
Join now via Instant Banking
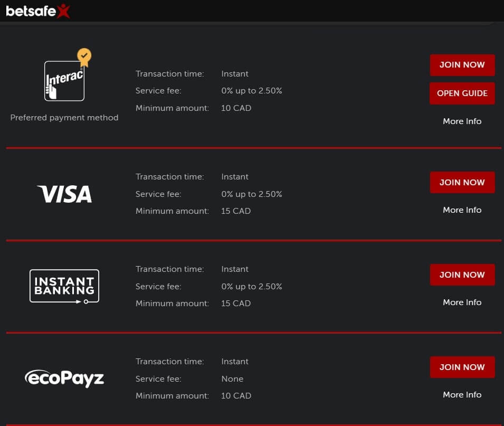coord(462,275)
